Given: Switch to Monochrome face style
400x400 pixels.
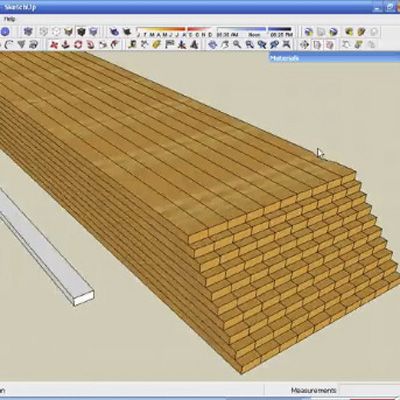Looking at the screenshot, I should (94, 32).
